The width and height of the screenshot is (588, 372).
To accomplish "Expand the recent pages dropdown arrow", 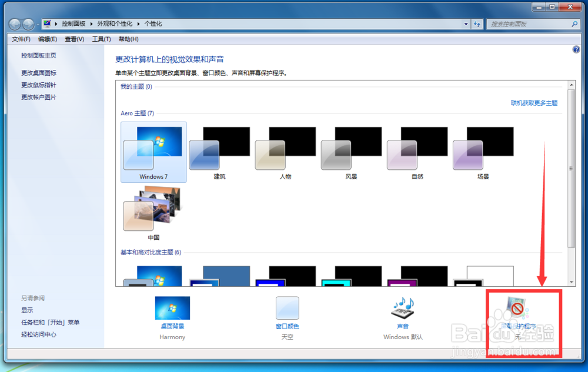I will pyautogui.click(x=38, y=25).
